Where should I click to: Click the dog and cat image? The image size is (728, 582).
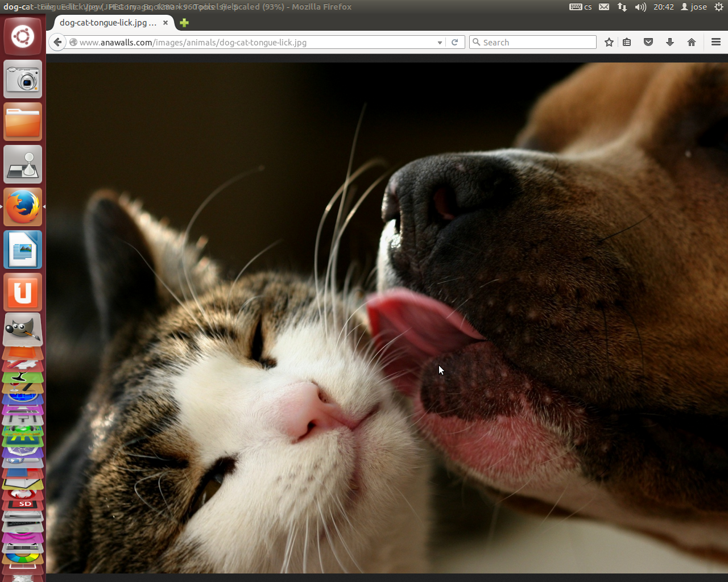[387, 318]
